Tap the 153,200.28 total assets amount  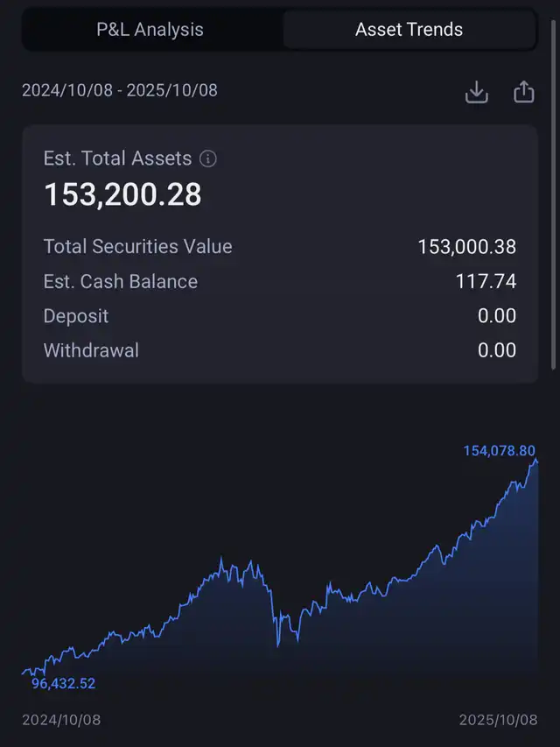coord(122,194)
